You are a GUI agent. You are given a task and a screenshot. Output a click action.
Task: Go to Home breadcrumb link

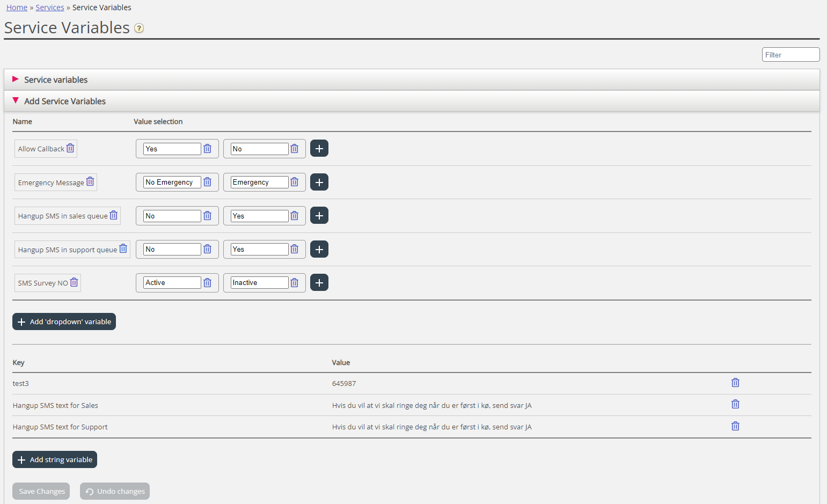point(17,8)
